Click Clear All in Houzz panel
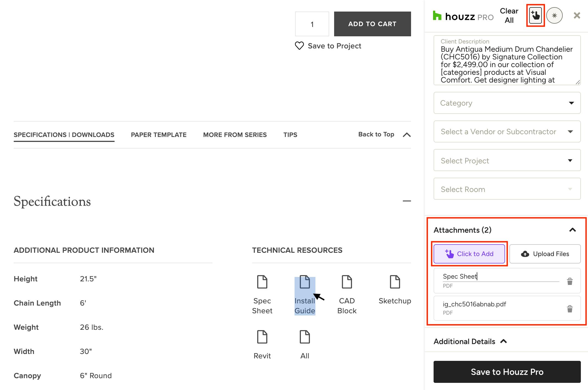 509,15
